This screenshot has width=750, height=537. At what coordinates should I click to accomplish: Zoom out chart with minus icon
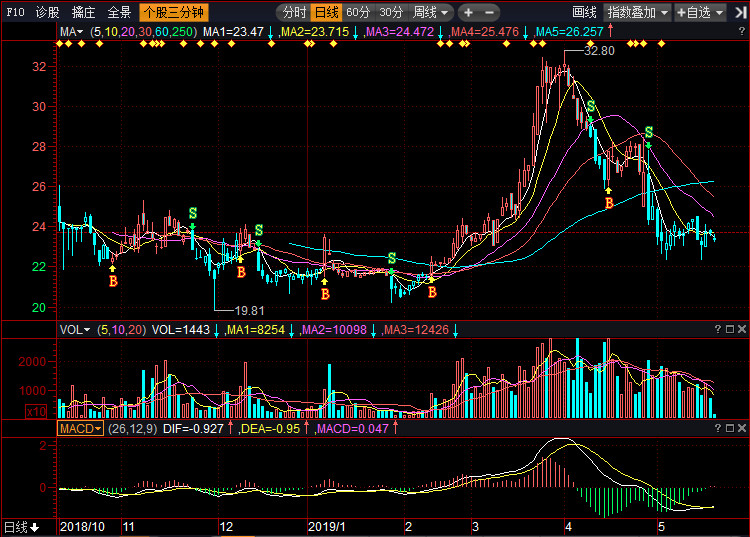489,12
